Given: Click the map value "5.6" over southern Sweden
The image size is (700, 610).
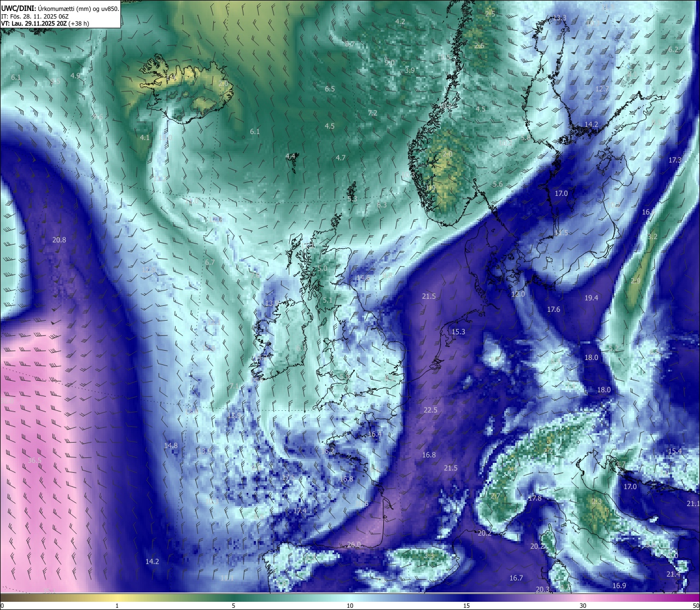Looking at the screenshot, I should (x=498, y=184).
